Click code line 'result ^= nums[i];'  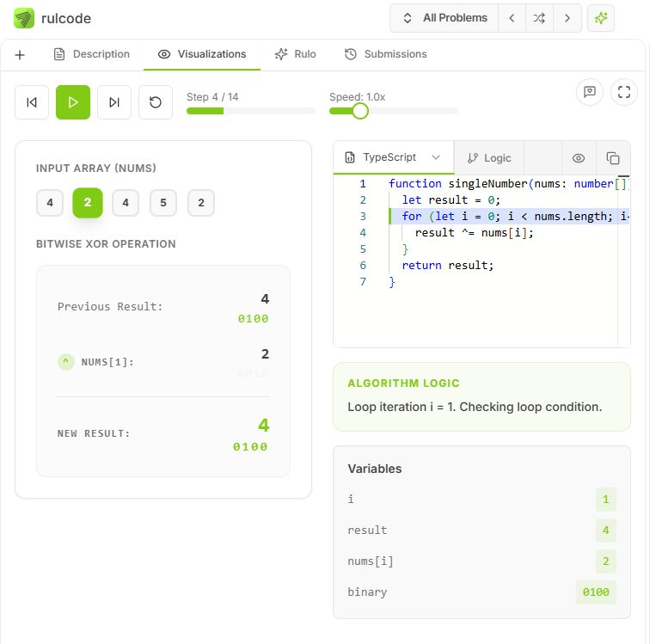click(x=474, y=233)
